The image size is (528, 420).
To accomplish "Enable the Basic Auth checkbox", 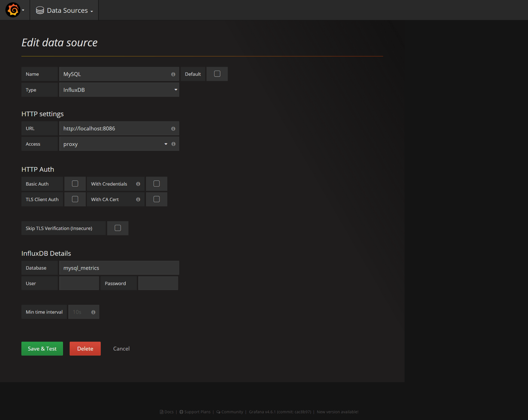I will tap(75, 184).
